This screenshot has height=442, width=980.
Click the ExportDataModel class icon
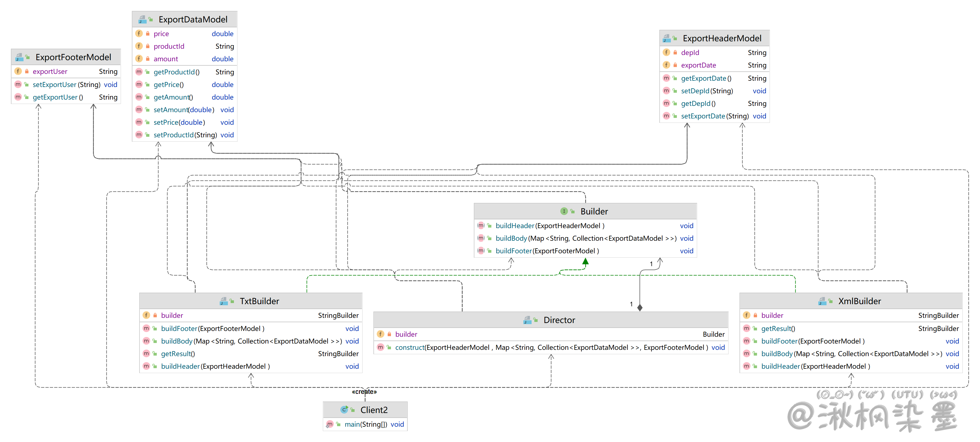click(143, 19)
